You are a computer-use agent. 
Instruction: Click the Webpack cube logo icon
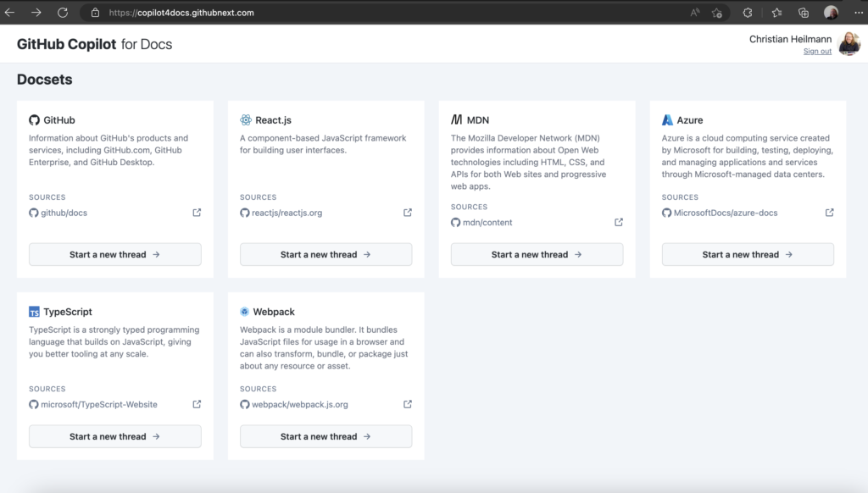tap(244, 312)
